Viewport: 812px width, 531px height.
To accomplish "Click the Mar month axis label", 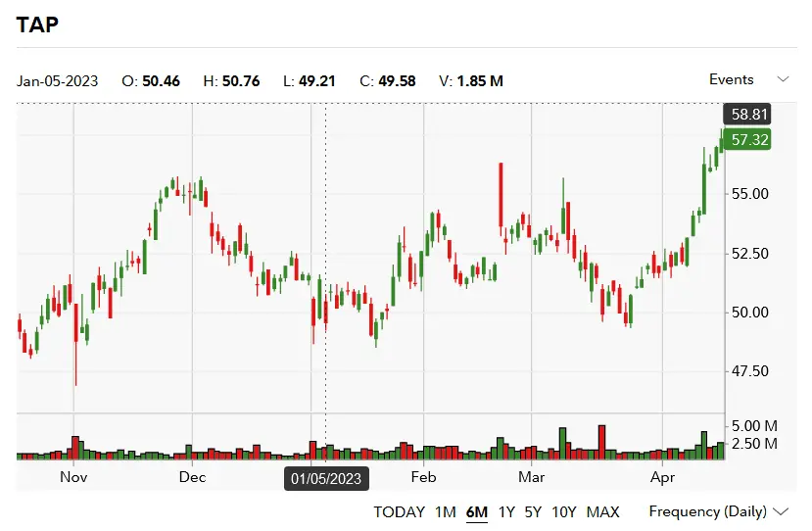I will (x=531, y=477).
